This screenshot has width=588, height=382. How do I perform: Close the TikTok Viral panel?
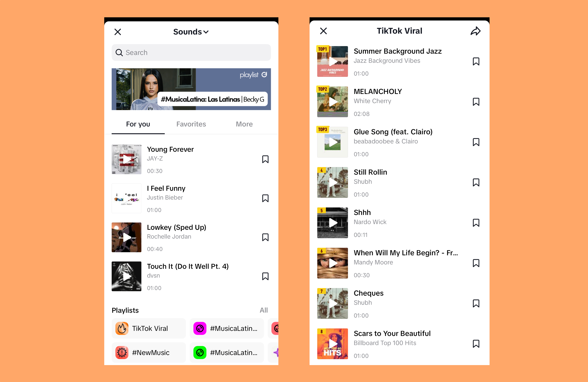click(x=324, y=31)
